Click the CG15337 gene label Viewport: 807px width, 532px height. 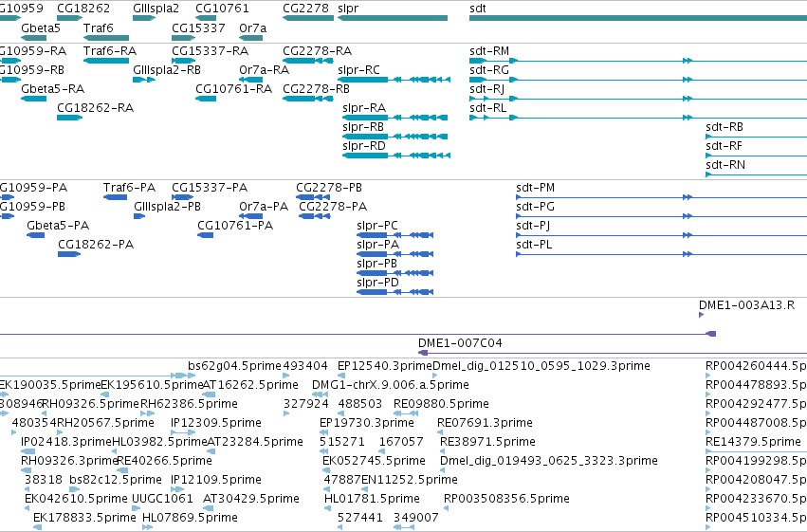coord(198,28)
